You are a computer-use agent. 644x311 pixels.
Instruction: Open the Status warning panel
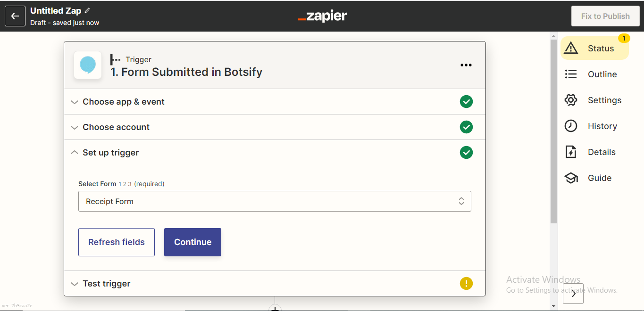pyautogui.click(x=594, y=48)
